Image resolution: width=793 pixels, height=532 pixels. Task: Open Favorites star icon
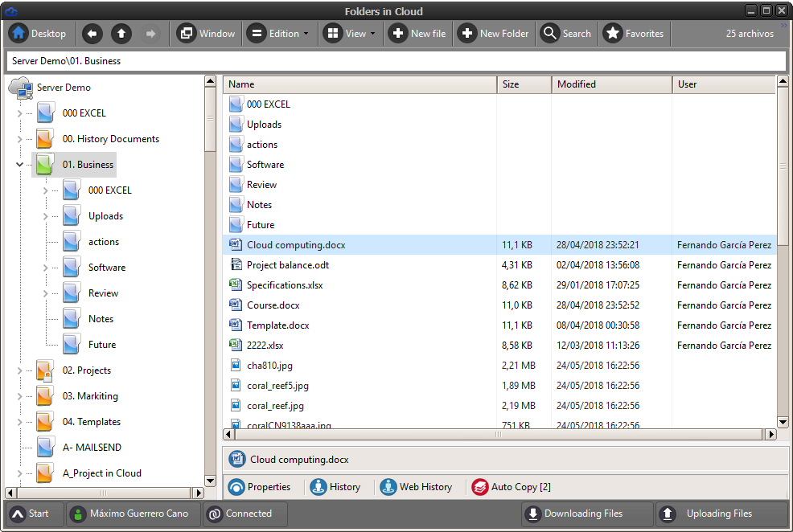pos(613,33)
